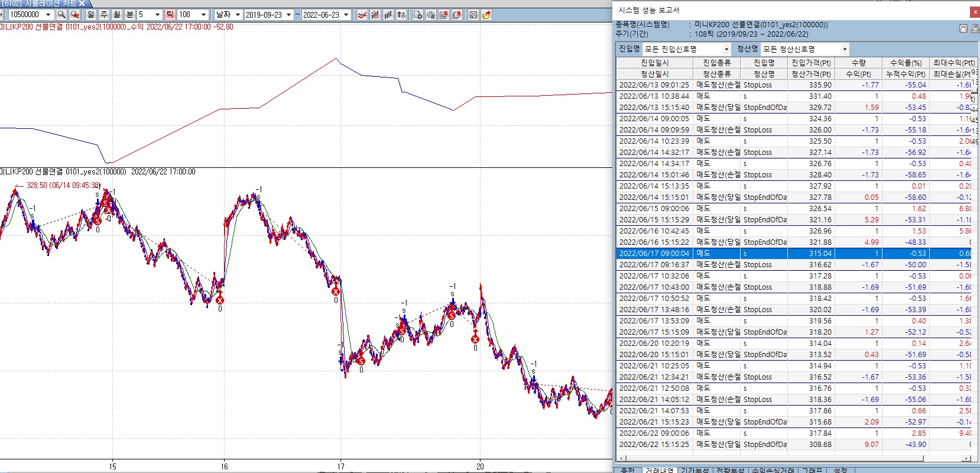Click the 진입일시 column header
Viewport: 980px width, 473px height.
654,63
